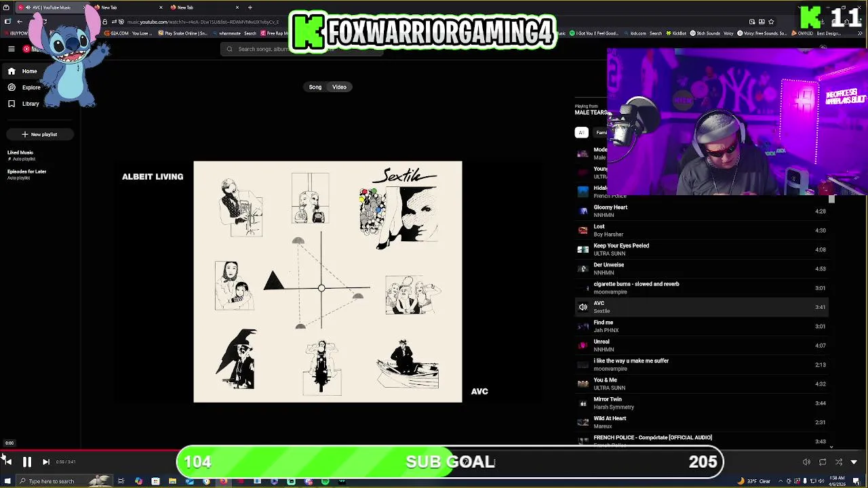
Task: Play Lost by Boy Harsher from queue
Action: (x=702, y=230)
